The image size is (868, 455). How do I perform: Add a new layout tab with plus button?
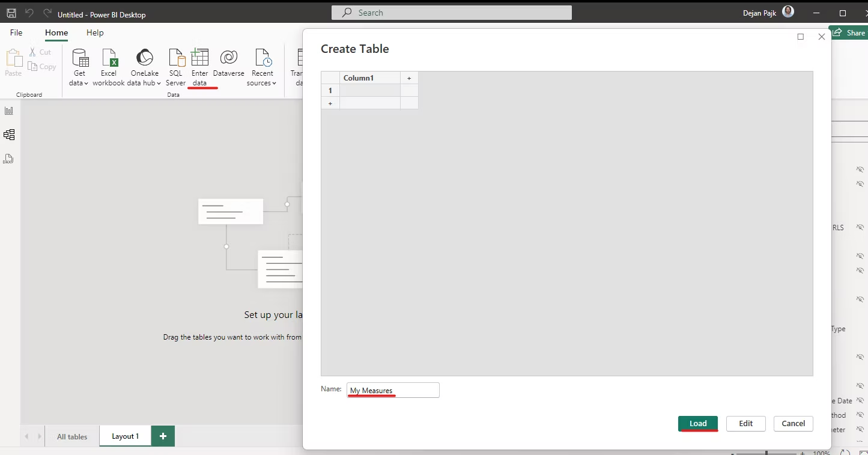pos(163,436)
